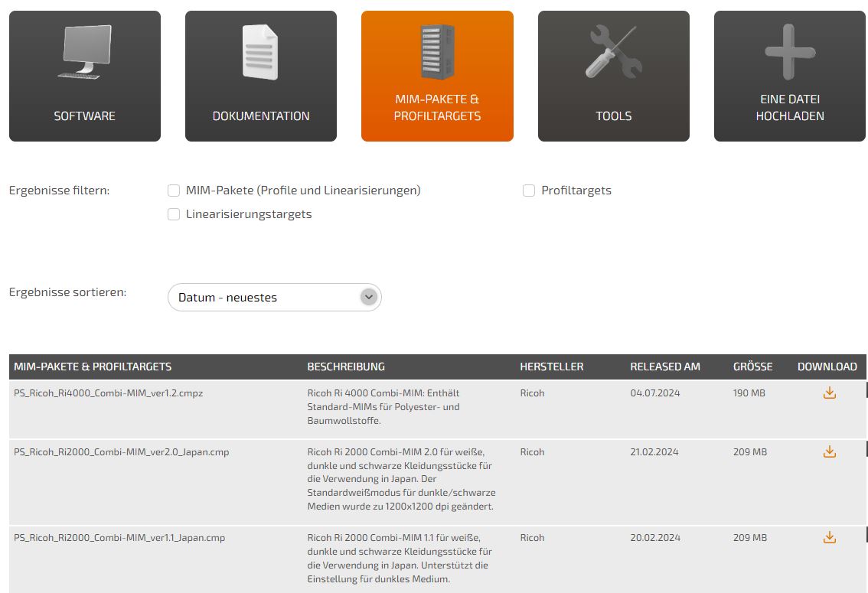Click the Hersteller column header

[551, 367]
